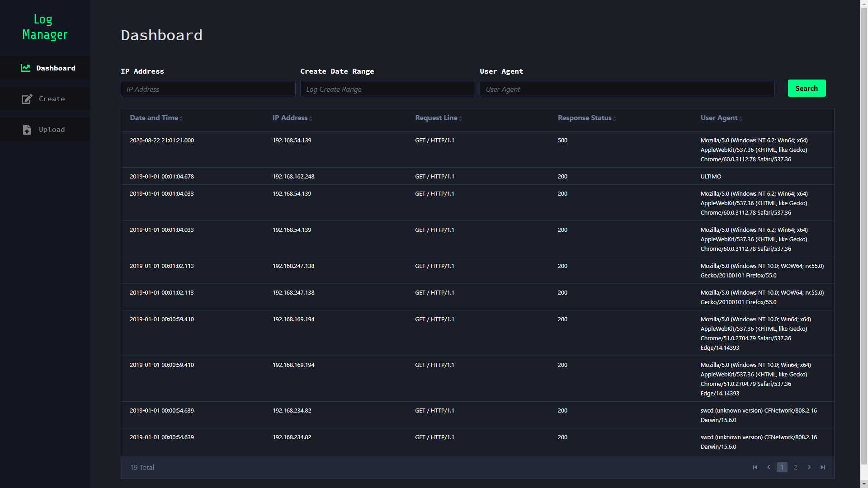Go to previous page arrow icon
The height and width of the screenshot is (488, 868).
pyautogui.click(x=769, y=468)
